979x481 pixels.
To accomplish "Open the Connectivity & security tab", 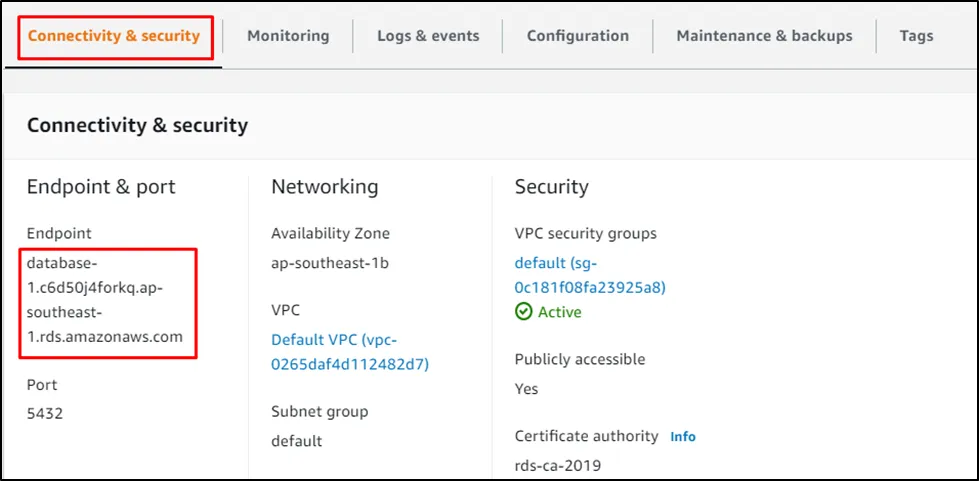I will tap(114, 36).
